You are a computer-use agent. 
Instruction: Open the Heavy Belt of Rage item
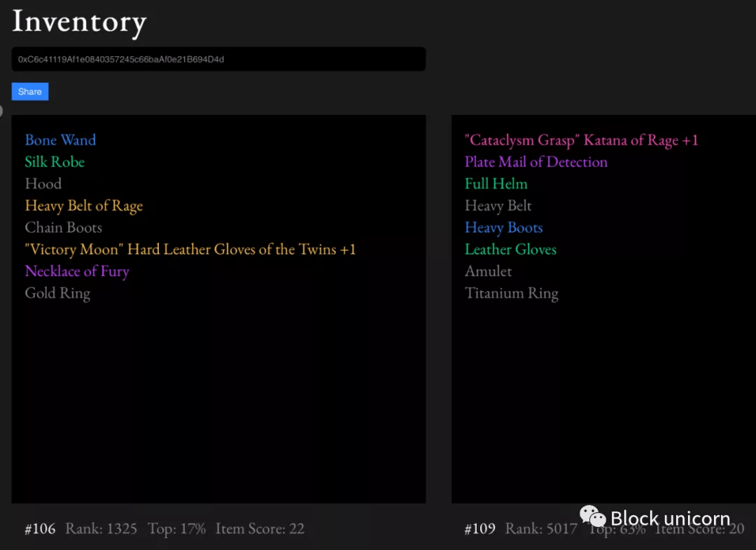[x=84, y=206]
